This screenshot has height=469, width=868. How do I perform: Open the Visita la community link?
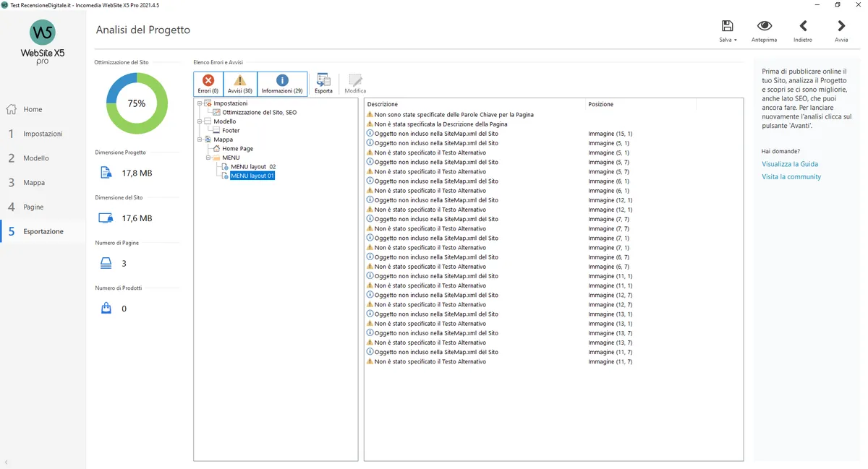coord(791,177)
